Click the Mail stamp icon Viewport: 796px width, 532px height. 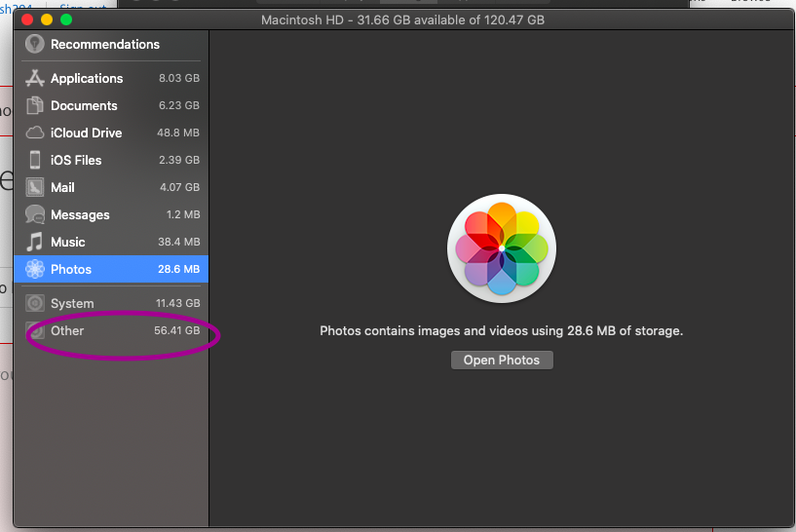pos(35,187)
